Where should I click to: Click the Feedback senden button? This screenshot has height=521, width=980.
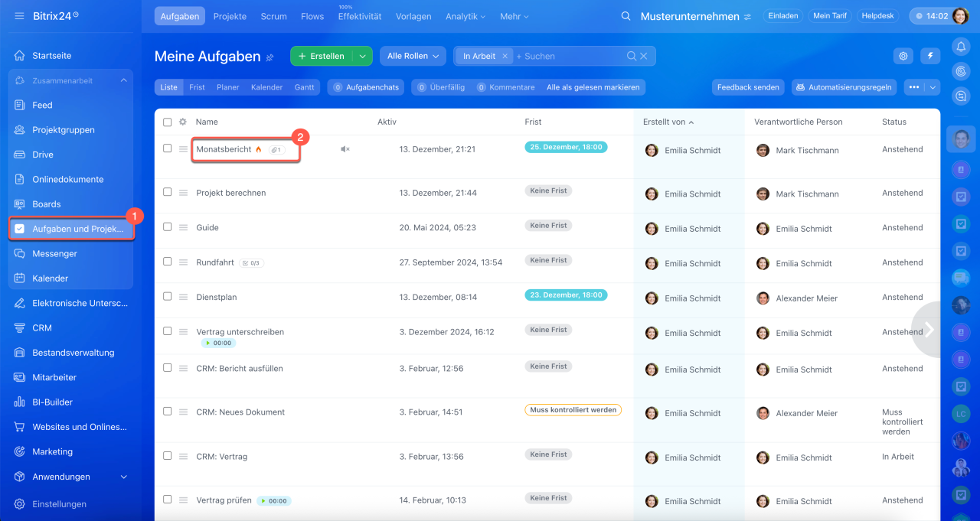click(747, 87)
